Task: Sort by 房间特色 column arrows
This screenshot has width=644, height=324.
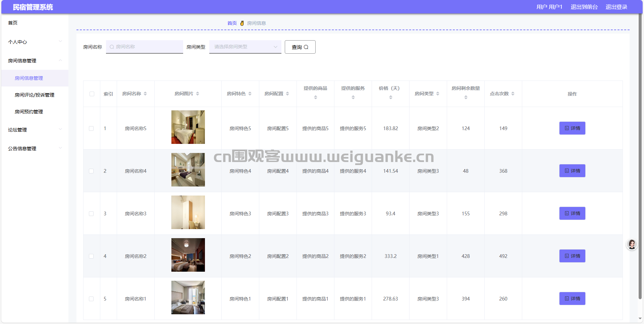Action: pos(250,94)
